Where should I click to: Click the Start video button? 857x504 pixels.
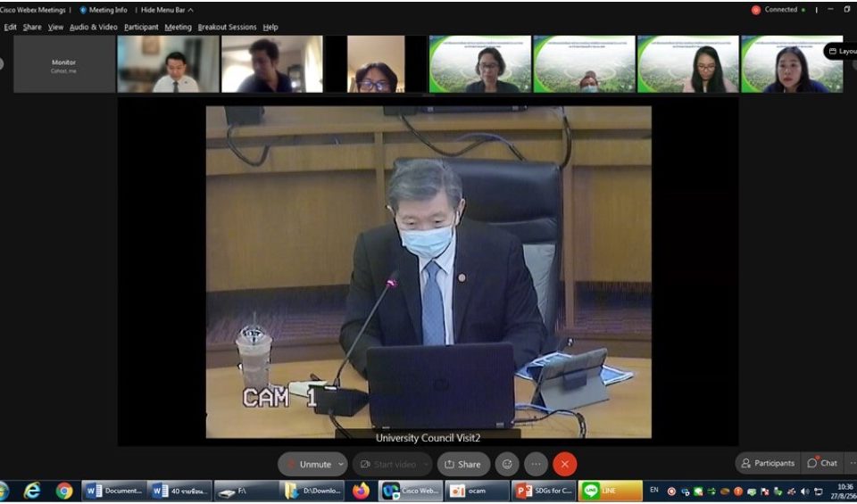[391, 464]
